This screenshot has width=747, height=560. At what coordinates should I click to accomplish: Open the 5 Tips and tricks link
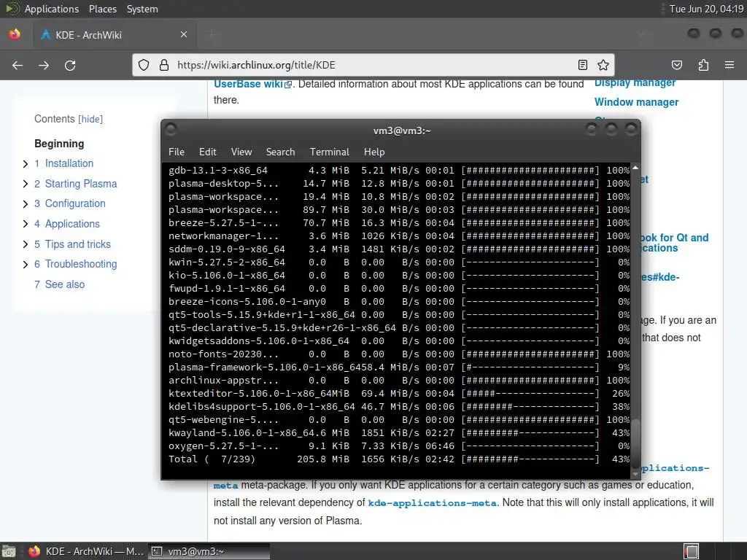tap(72, 244)
